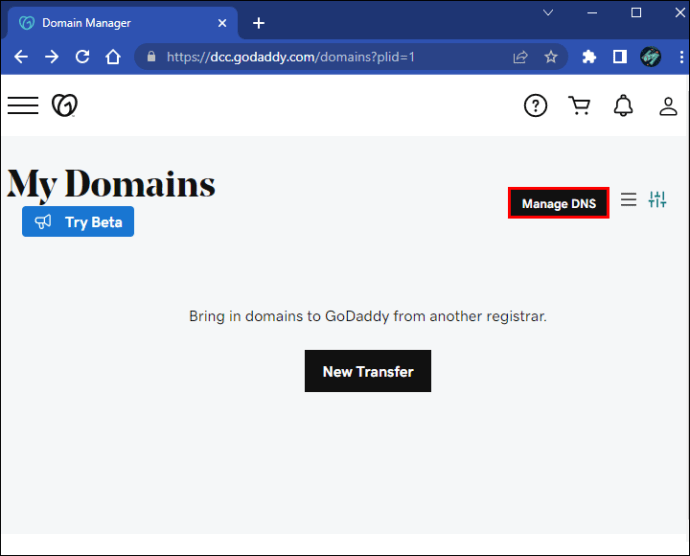Viewport: 690px width, 556px height.
Task: Share this page from address bar
Action: click(x=520, y=57)
